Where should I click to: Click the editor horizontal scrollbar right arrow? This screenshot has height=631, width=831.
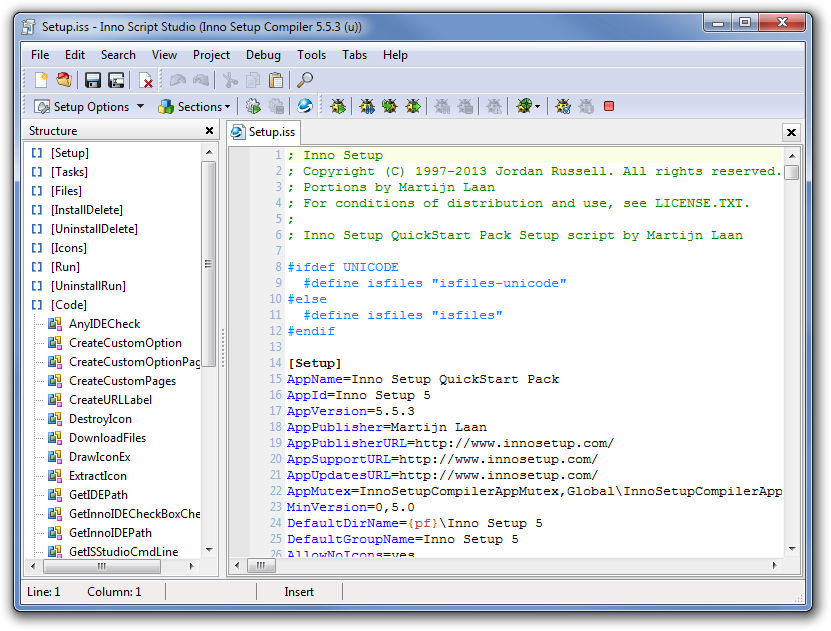[x=774, y=566]
